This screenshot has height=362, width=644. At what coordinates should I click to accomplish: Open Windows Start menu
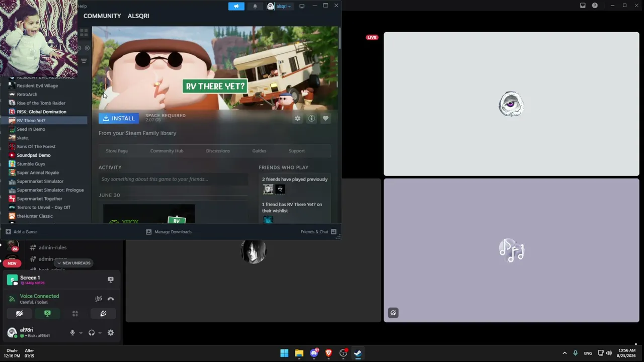(284, 353)
